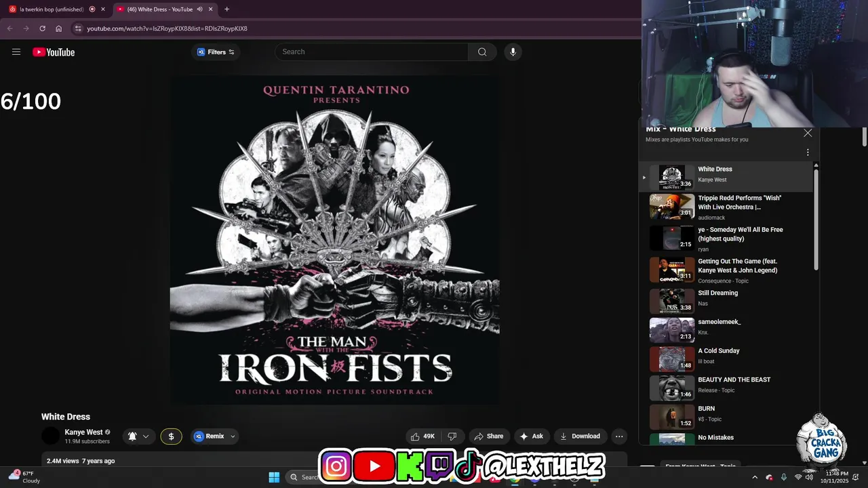The height and width of the screenshot is (488, 868).
Task: Select 'Getting Out The Game' playlist item
Action: tap(726, 270)
